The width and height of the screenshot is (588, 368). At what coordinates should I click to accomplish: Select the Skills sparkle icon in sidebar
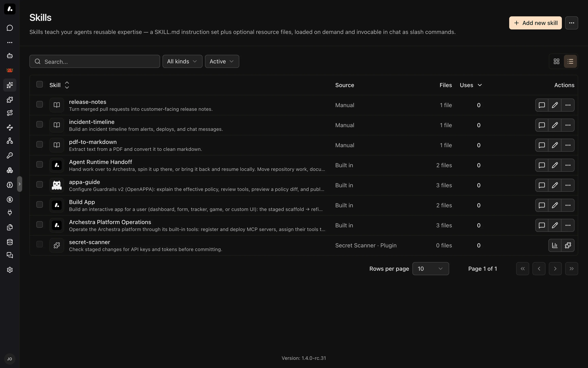coord(10,85)
